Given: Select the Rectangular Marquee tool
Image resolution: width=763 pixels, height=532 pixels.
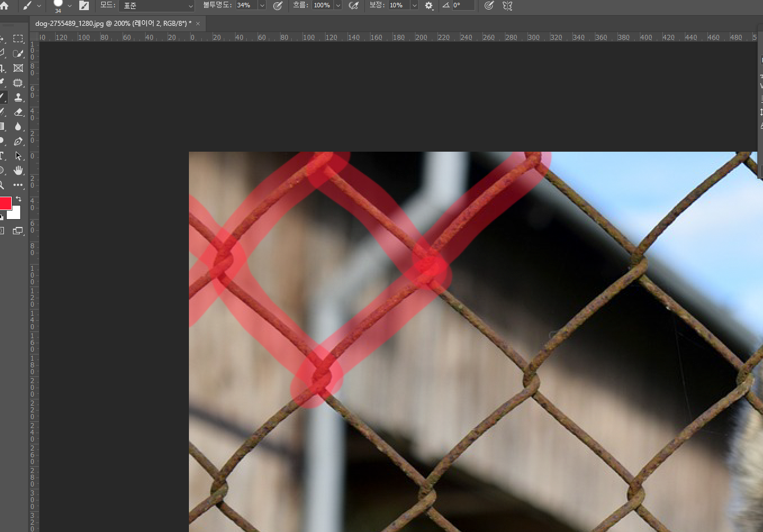Looking at the screenshot, I should [x=19, y=39].
